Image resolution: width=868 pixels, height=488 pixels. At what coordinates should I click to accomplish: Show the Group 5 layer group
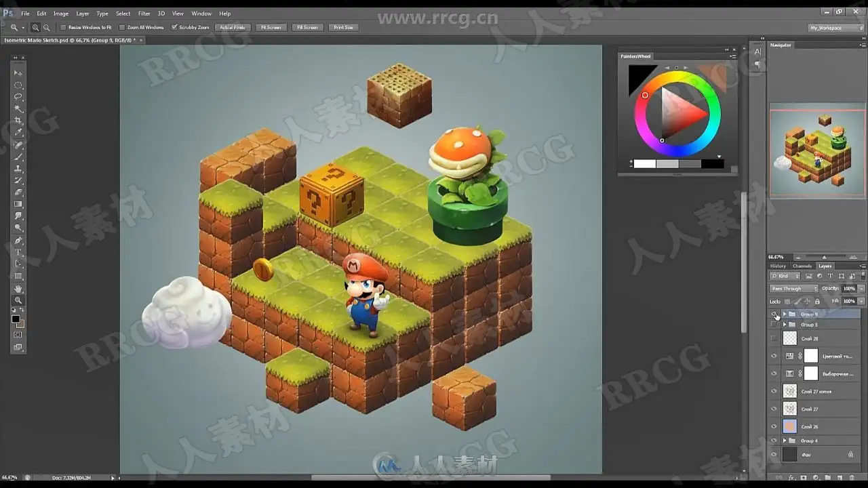tap(774, 325)
